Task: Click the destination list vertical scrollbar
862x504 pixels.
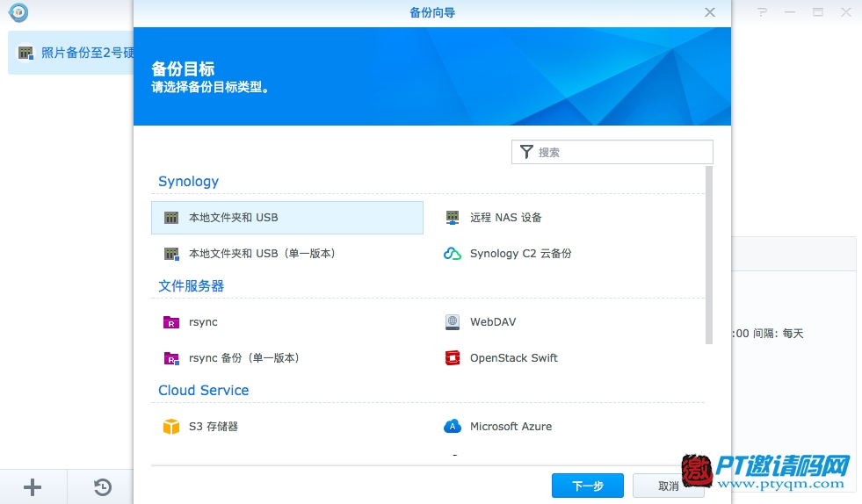Action: point(708,255)
